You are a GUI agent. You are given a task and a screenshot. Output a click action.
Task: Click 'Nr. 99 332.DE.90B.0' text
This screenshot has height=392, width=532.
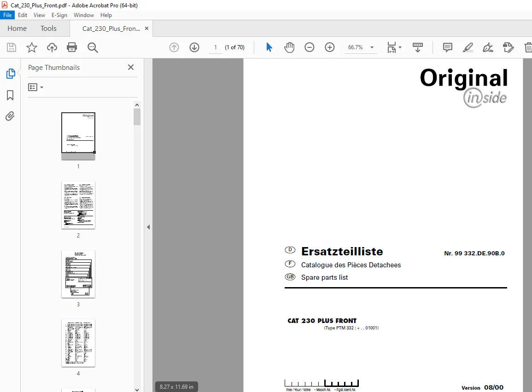pyautogui.click(x=474, y=254)
